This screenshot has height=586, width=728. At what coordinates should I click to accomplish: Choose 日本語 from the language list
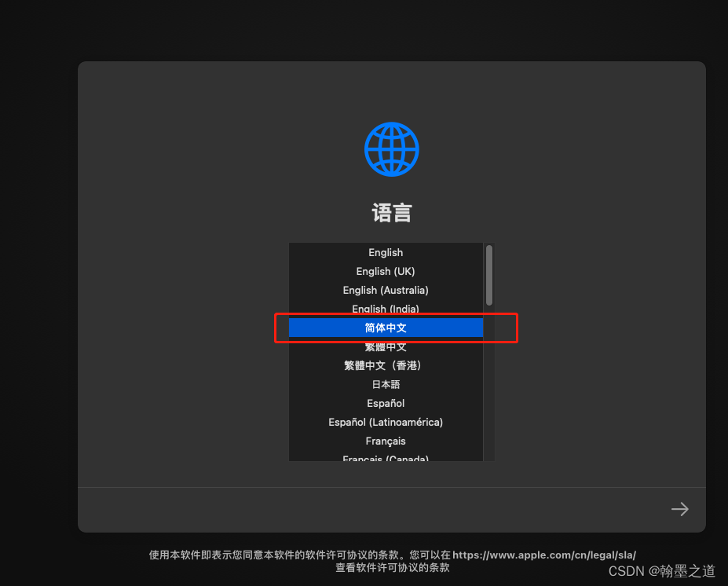click(x=386, y=384)
